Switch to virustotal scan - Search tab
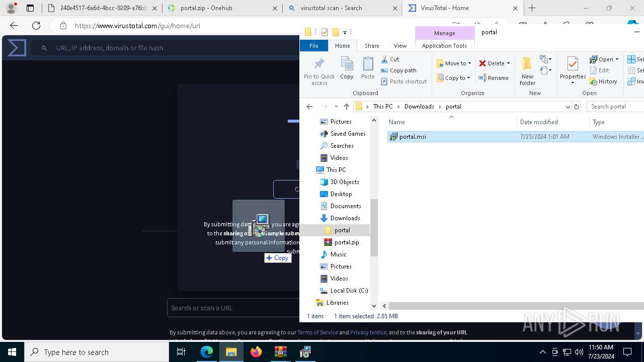The image size is (644, 362). 342,8
